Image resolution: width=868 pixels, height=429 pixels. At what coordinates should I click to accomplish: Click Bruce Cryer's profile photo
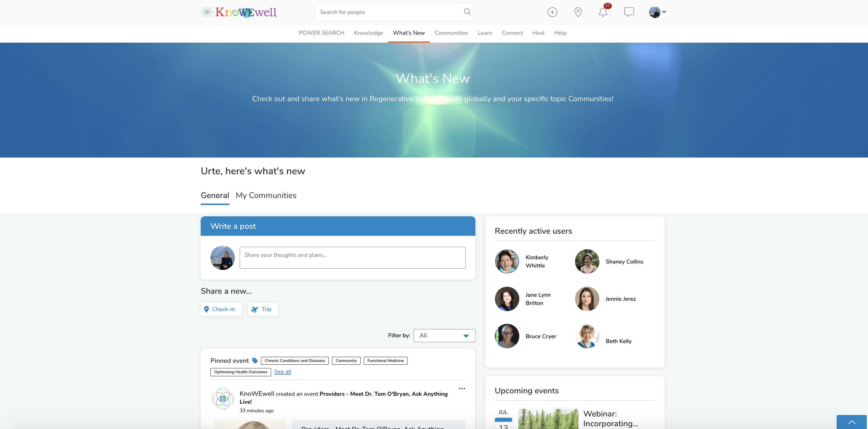tap(507, 336)
